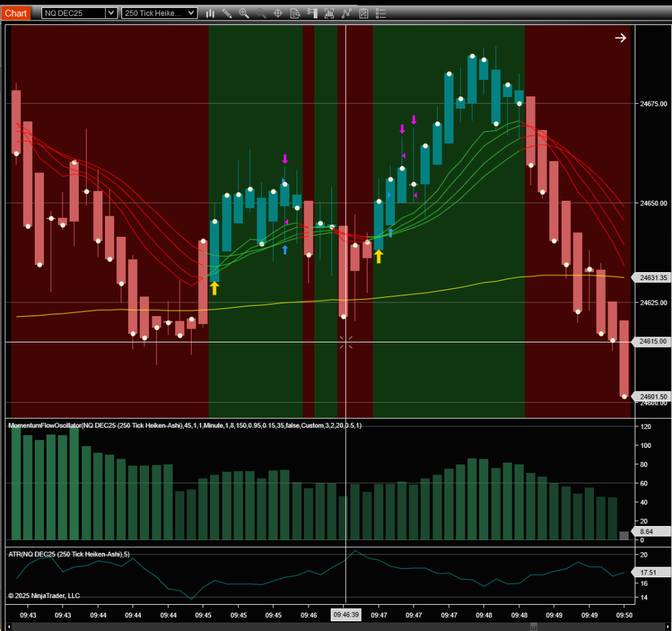
Task: Open the Indicators toolbar icon
Action: pyautogui.click(x=329, y=13)
